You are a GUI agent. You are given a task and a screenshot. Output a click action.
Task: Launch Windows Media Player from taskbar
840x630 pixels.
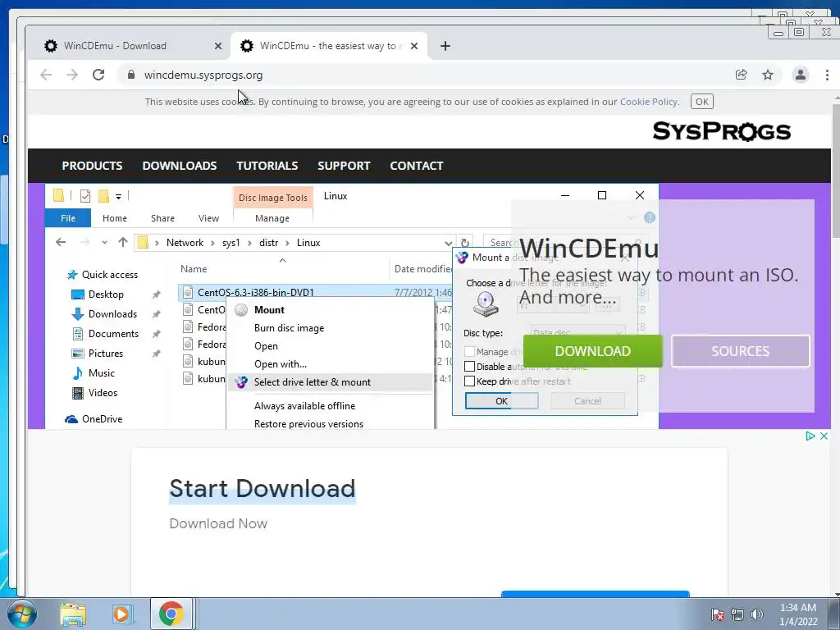tap(121, 614)
